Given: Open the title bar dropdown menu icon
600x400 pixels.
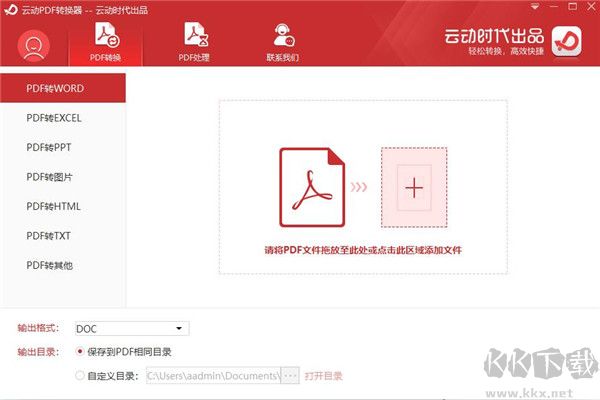Looking at the screenshot, I should 535,7.
